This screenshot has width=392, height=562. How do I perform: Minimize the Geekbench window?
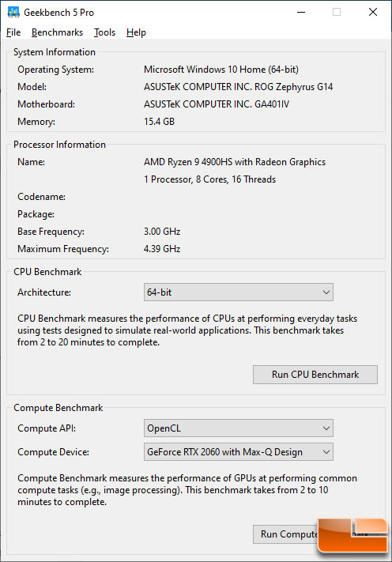coord(301,12)
